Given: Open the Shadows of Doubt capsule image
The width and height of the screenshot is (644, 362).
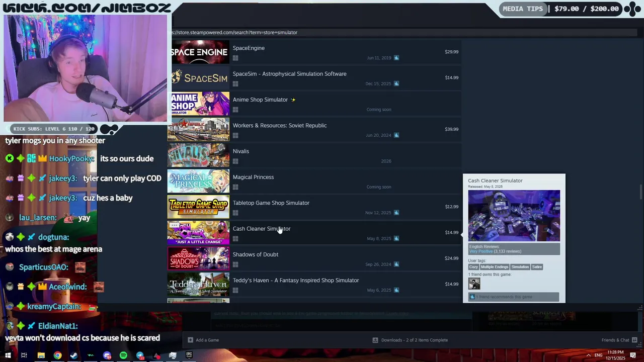Looking at the screenshot, I should [x=198, y=258].
